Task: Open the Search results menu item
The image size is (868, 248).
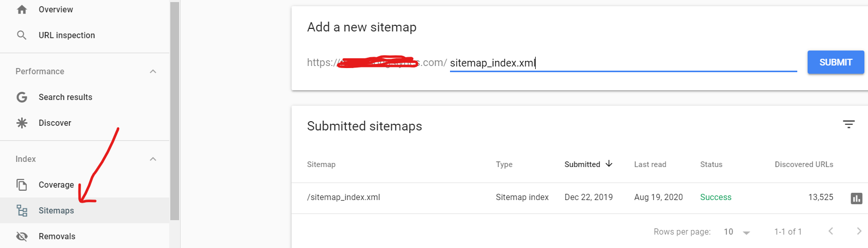Action: tap(85, 97)
